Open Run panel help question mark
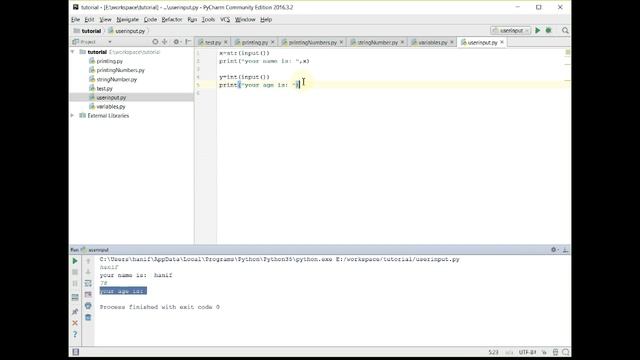This screenshot has width=640, height=360. (75, 334)
